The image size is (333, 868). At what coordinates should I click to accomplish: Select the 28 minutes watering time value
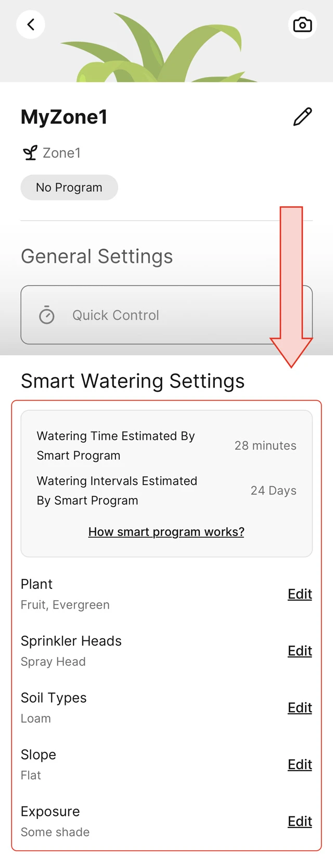(265, 445)
